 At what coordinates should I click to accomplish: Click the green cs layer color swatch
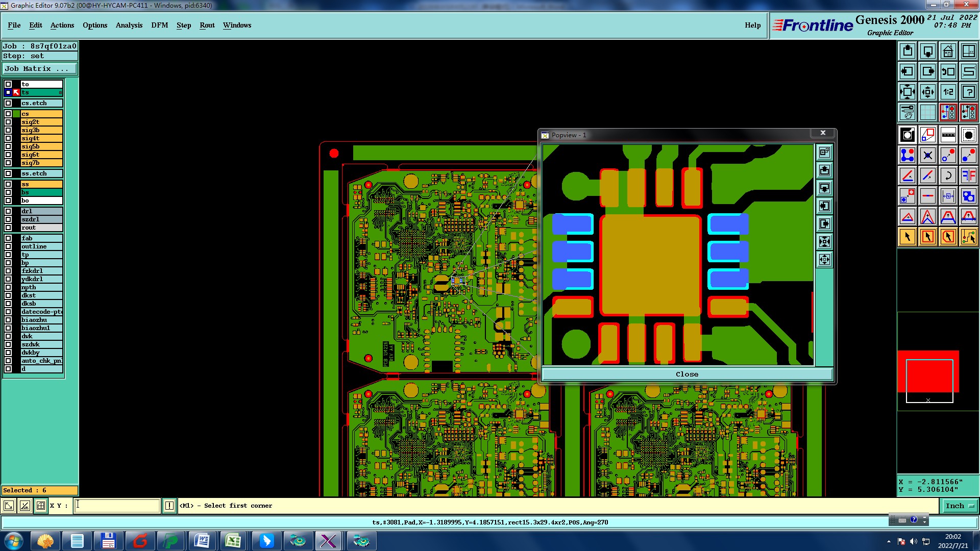[x=16, y=114]
